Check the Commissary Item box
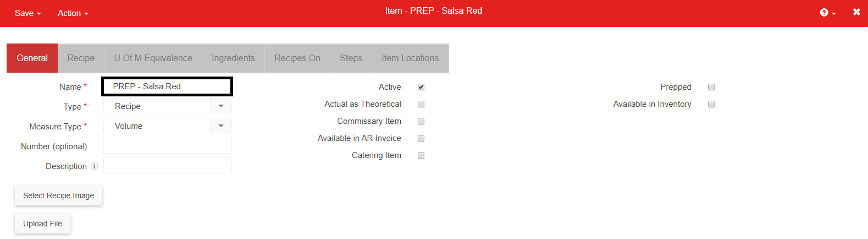868x239 pixels. coord(421,121)
